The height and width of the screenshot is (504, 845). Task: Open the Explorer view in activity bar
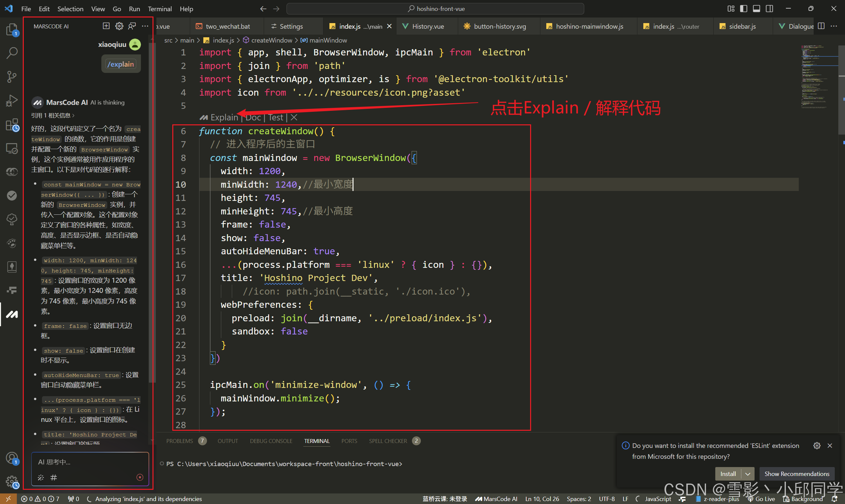point(12,30)
